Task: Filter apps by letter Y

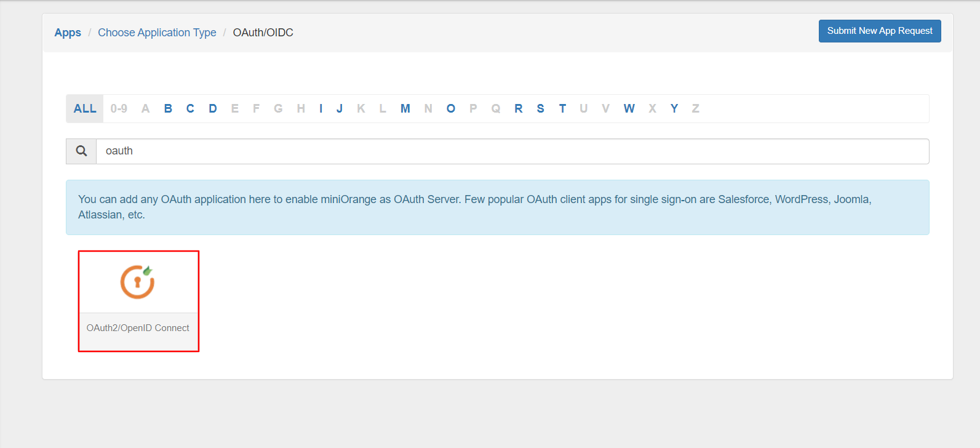Action: (x=674, y=109)
